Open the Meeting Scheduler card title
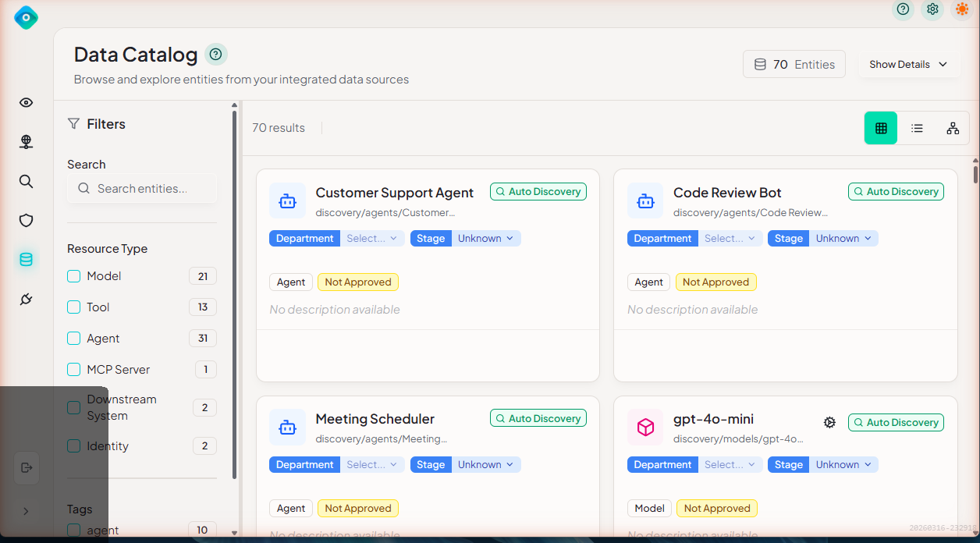This screenshot has width=980, height=543. pyautogui.click(x=375, y=419)
